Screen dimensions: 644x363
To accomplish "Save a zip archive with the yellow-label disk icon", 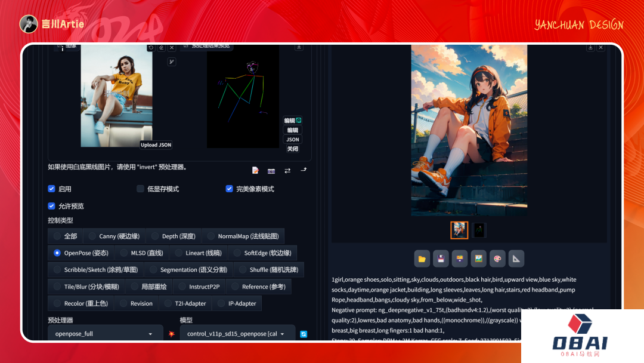I will 460,259.
